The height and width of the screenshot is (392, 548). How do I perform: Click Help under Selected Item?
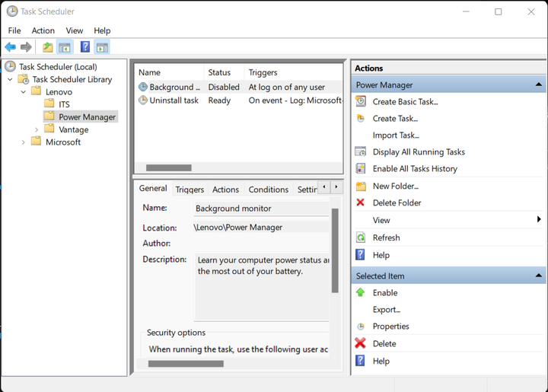(381, 362)
